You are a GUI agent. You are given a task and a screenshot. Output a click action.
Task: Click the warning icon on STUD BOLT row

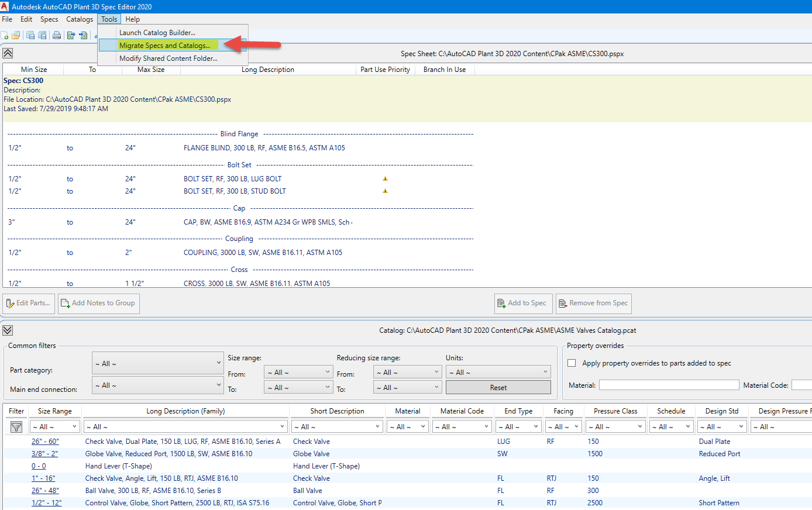(385, 191)
